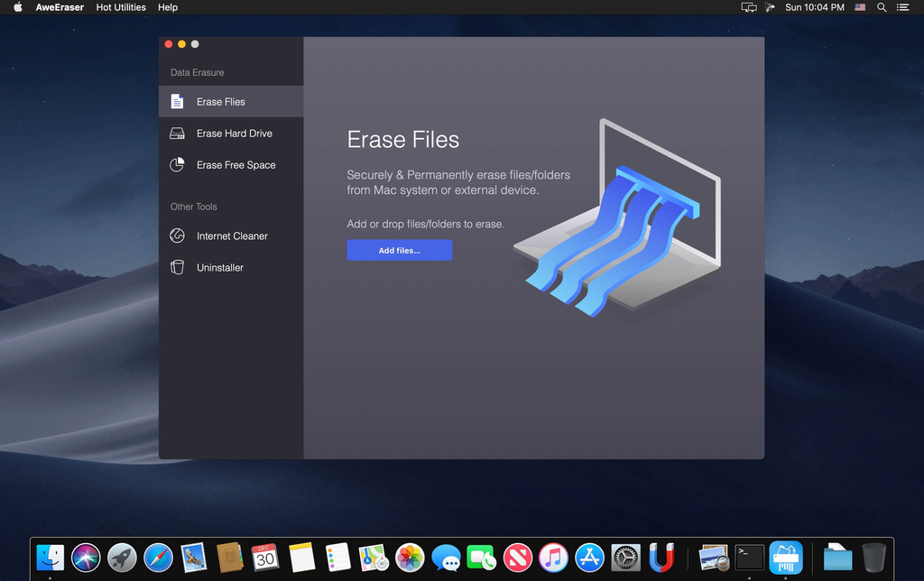
Task: Click the Add files... button
Action: click(400, 250)
